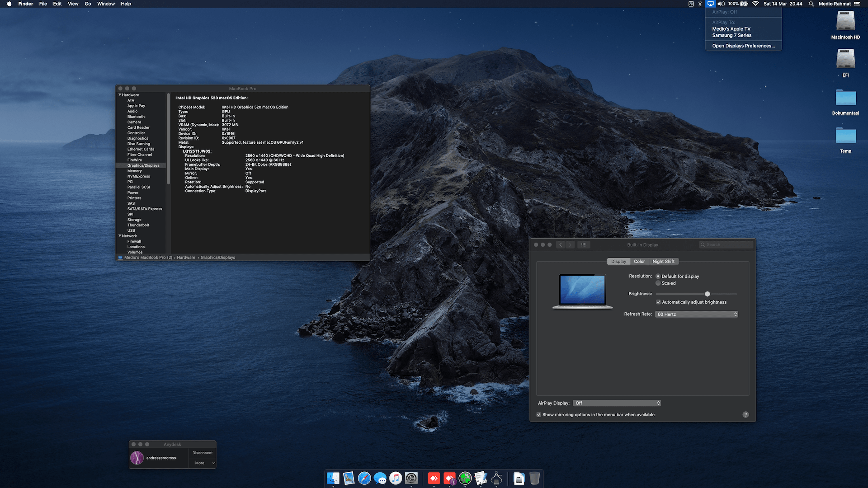Open AnyDesk Dock icon with purple avatar badge
The height and width of the screenshot is (488, 868).
click(449, 478)
